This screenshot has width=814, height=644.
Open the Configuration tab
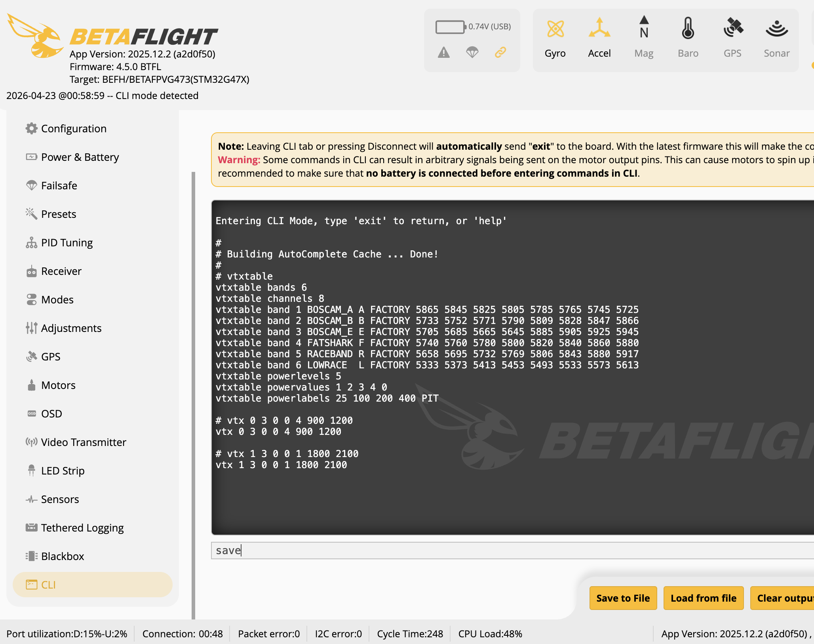click(x=74, y=129)
